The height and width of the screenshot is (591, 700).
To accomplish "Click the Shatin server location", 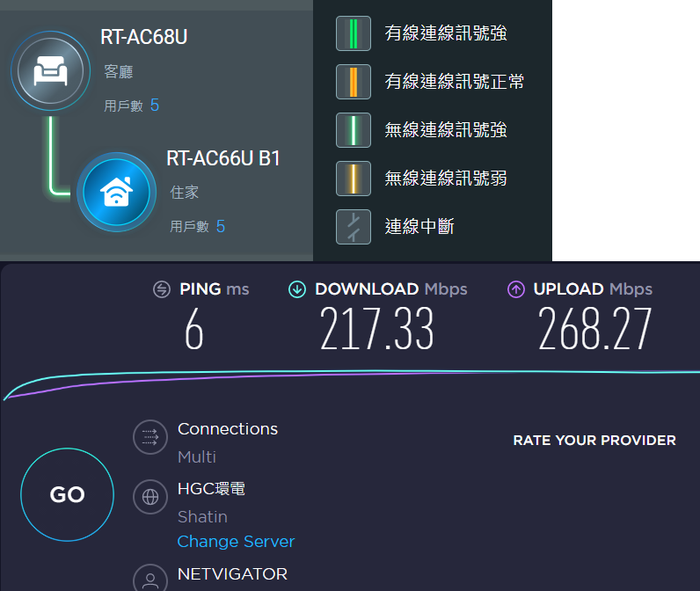I will click(202, 517).
